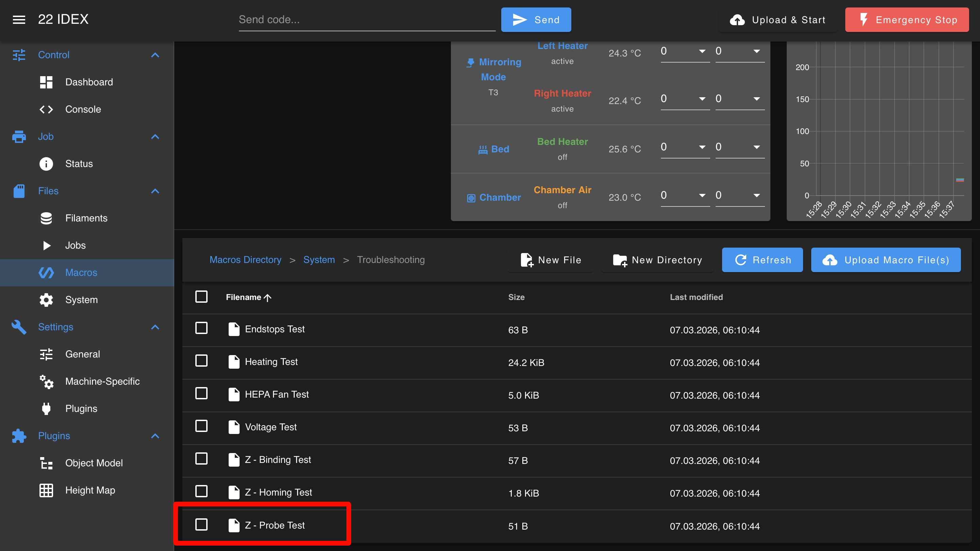The width and height of the screenshot is (980, 551).
Task: Click the Control tune icon
Action: 19,55
